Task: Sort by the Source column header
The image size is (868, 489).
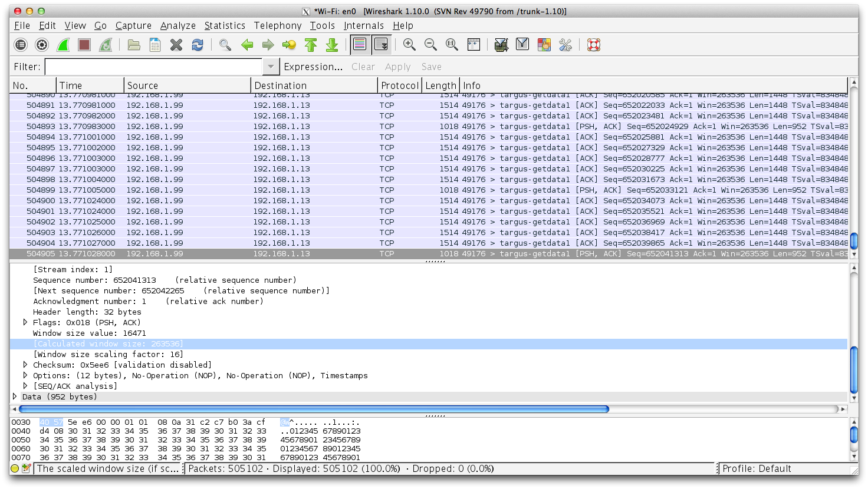Action: click(x=188, y=85)
